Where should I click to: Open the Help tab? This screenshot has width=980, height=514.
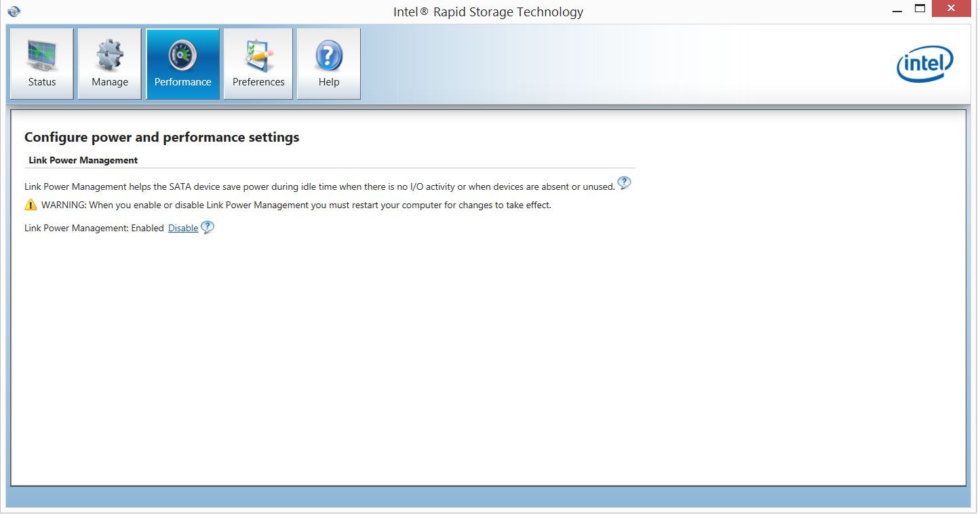coord(329,64)
